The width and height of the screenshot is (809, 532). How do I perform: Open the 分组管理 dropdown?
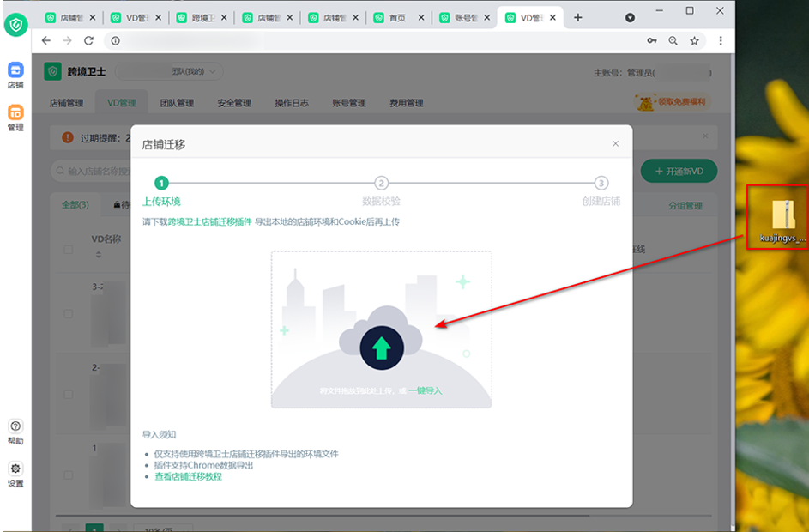(685, 205)
